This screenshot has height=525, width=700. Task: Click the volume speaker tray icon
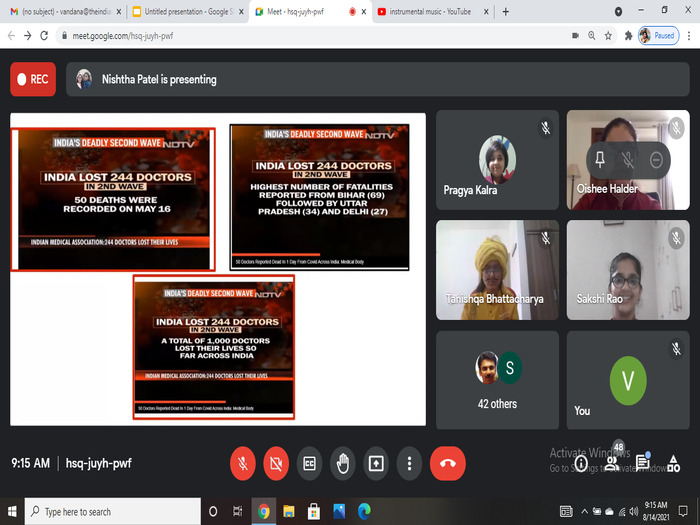(x=633, y=512)
